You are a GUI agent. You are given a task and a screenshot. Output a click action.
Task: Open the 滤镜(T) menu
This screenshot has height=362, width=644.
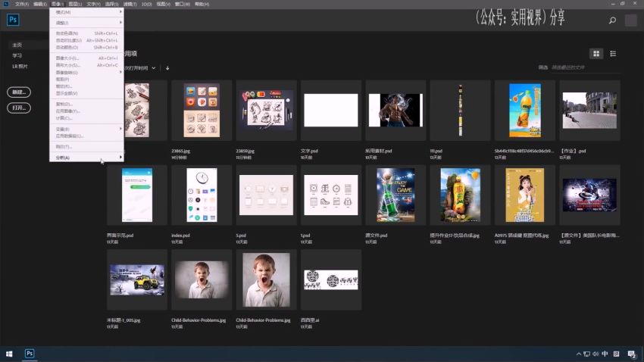[x=130, y=4]
